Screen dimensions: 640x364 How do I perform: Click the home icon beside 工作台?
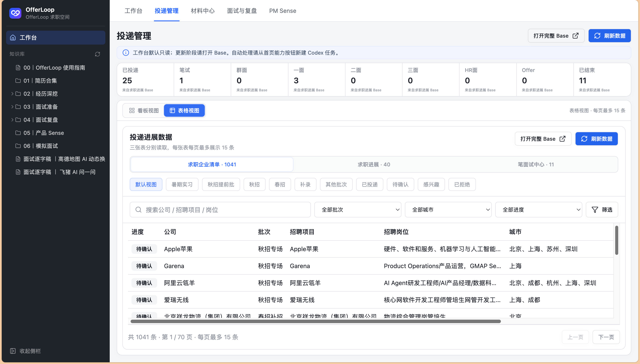point(13,37)
